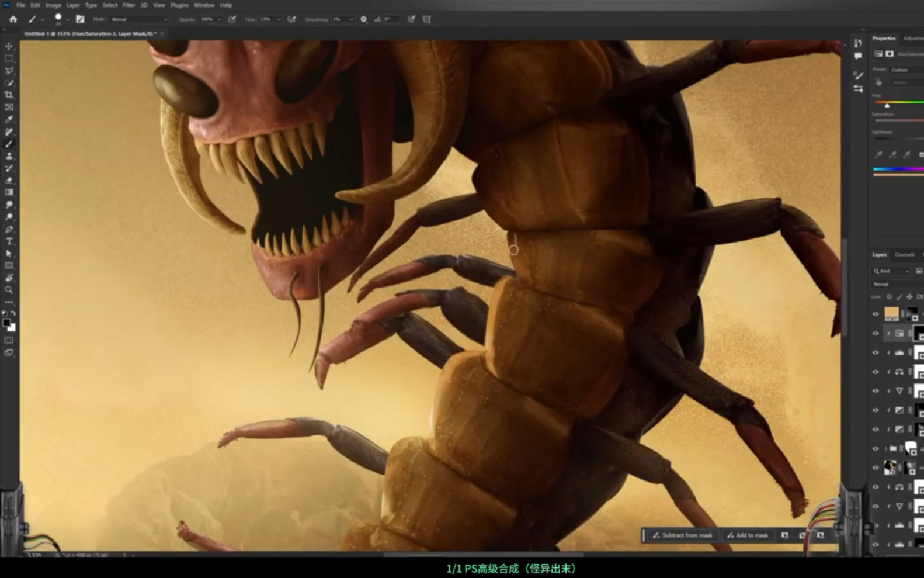Toggle pressure for size icon
Screen dimensions: 924x578
pos(411,19)
